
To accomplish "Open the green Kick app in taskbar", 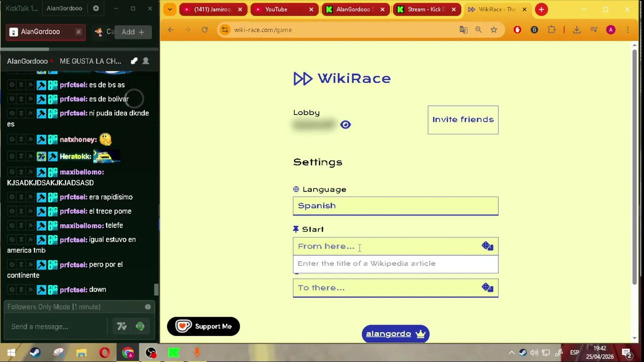I will click(x=174, y=353).
